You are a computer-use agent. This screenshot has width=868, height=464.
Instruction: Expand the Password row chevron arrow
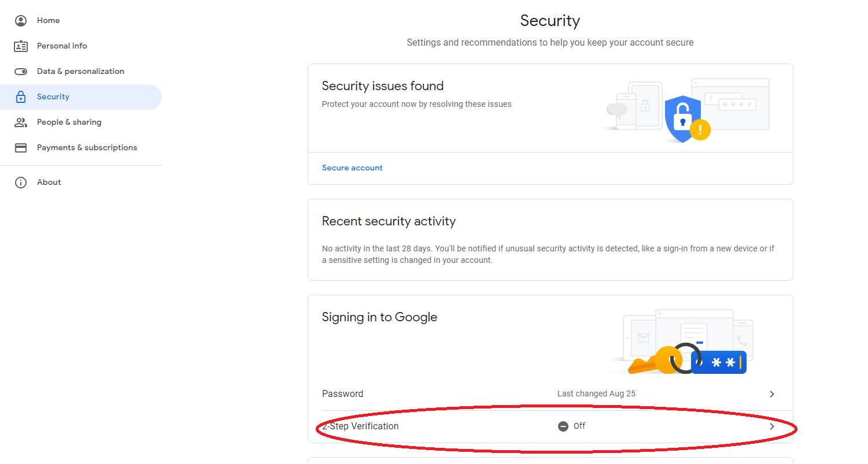[772, 394]
